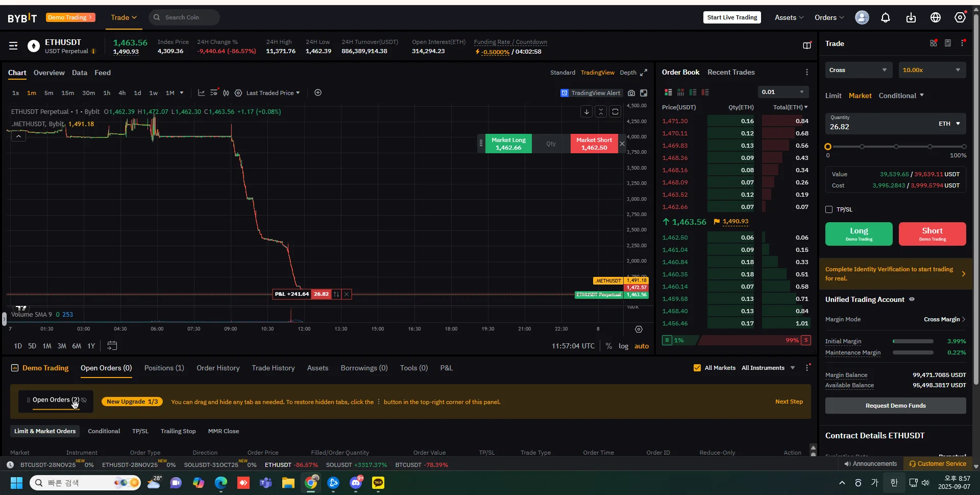
Task: Enable the TP/SL checkbox
Action: click(x=829, y=209)
